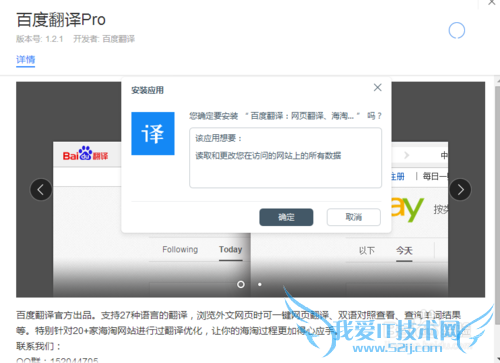Click the permissions box 该应用想要

click(285, 158)
